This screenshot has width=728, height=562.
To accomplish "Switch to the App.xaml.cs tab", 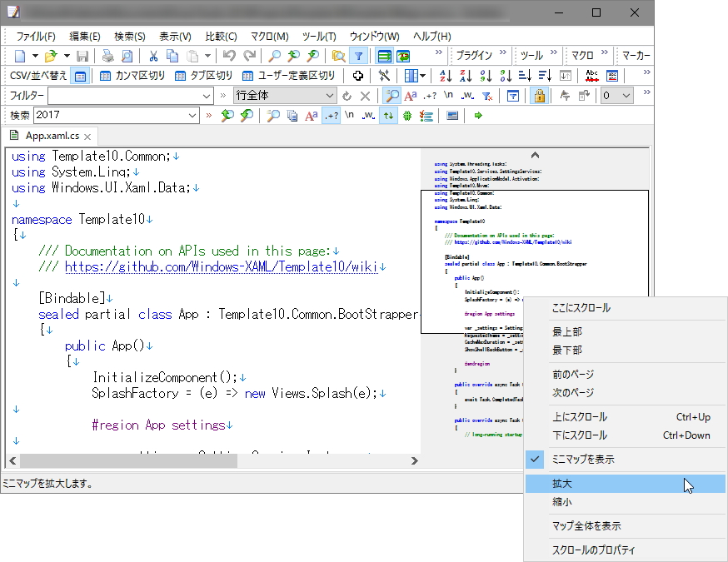I will coord(52,136).
